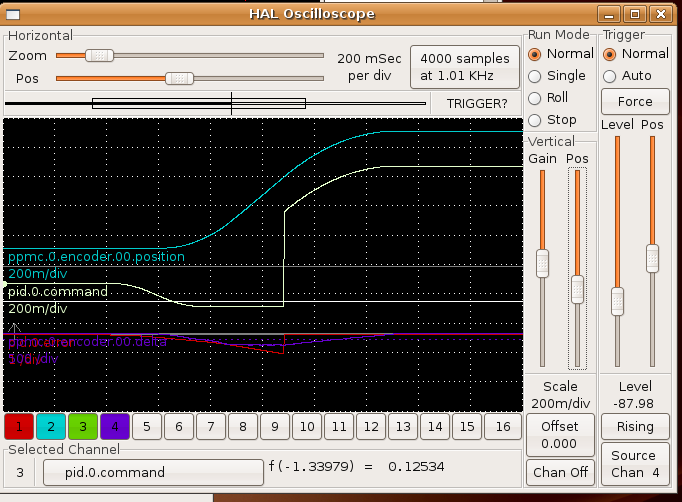Enable channel 6 button

179,426
